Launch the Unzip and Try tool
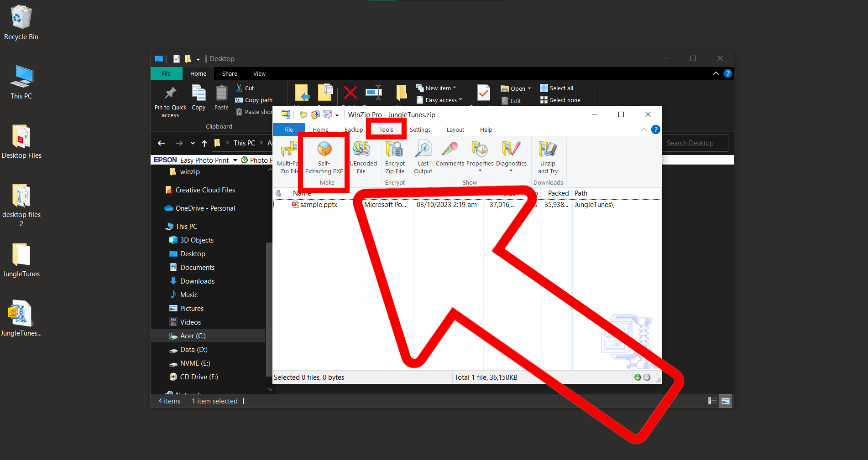This screenshot has height=460, width=868. pyautogui.click(x=548, y=156)
